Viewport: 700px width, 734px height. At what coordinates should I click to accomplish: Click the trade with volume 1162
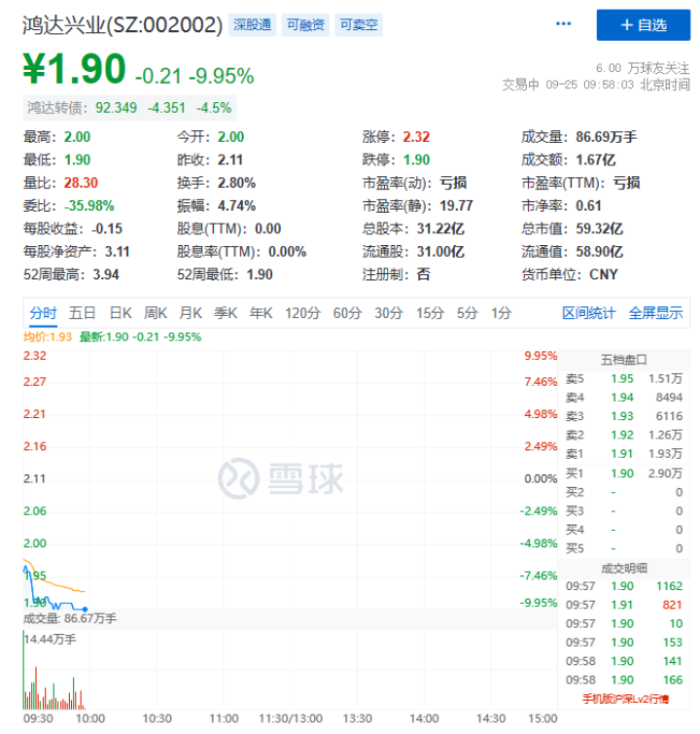coord(623,586)
